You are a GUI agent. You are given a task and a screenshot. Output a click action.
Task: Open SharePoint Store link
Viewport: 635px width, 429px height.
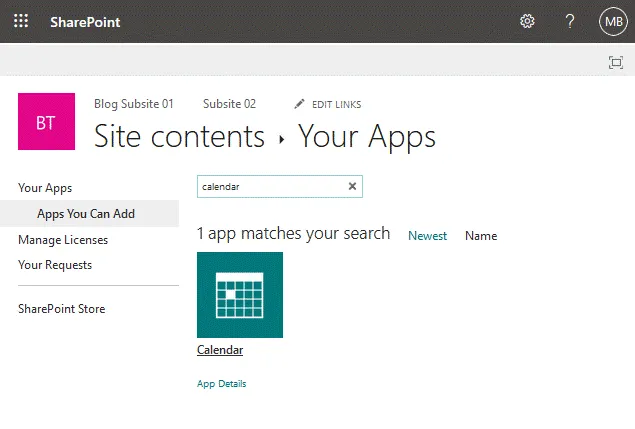pos(61,309)
